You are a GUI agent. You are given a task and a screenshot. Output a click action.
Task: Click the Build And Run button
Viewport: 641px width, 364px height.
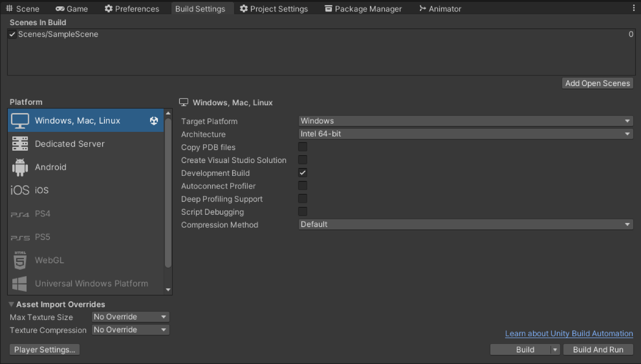pyautogui.click(x=598, y=349)
